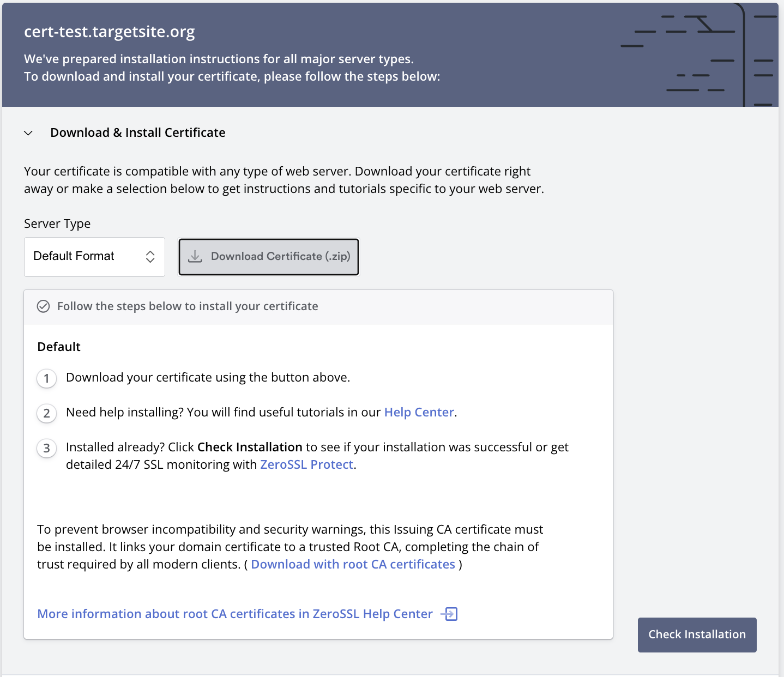Click the step 2 number circle
The image size is (784, 677).
[x=47, y=413]
